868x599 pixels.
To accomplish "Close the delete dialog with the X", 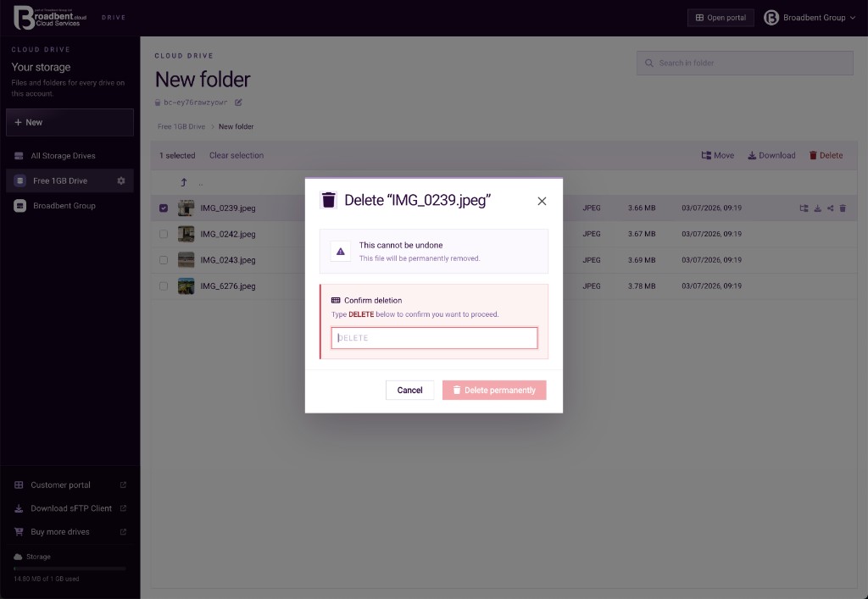I will click(542, 202).
